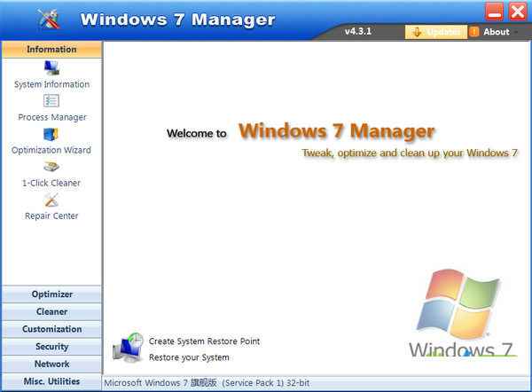Expand the About dropdown arrow
This screenshot has height=392, width=532.
516,32
